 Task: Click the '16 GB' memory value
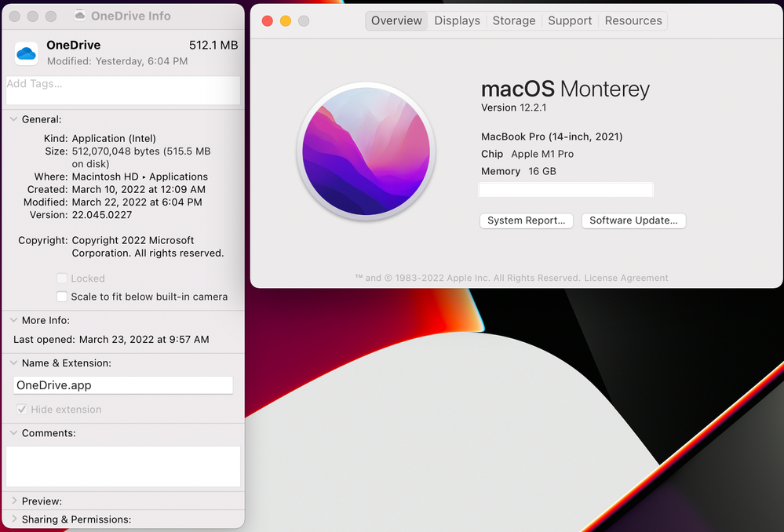pos(542,171)
